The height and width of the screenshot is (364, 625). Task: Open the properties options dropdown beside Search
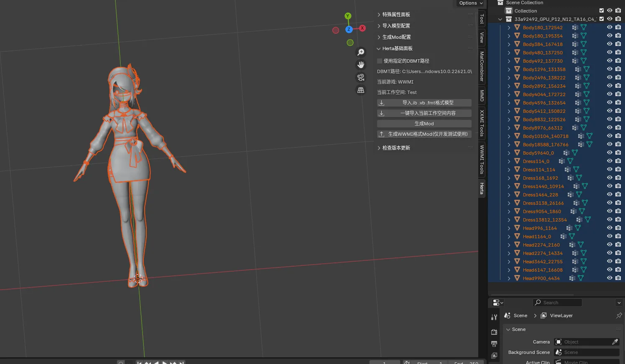click(x=619, y=303)
